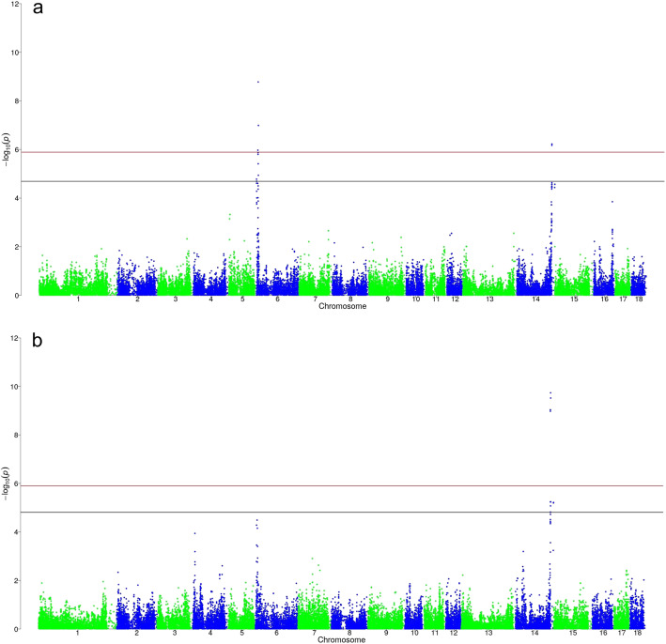Pick chromosome label "10" in panel b
The image size is (666, 644).
click(x=414, y=633)
